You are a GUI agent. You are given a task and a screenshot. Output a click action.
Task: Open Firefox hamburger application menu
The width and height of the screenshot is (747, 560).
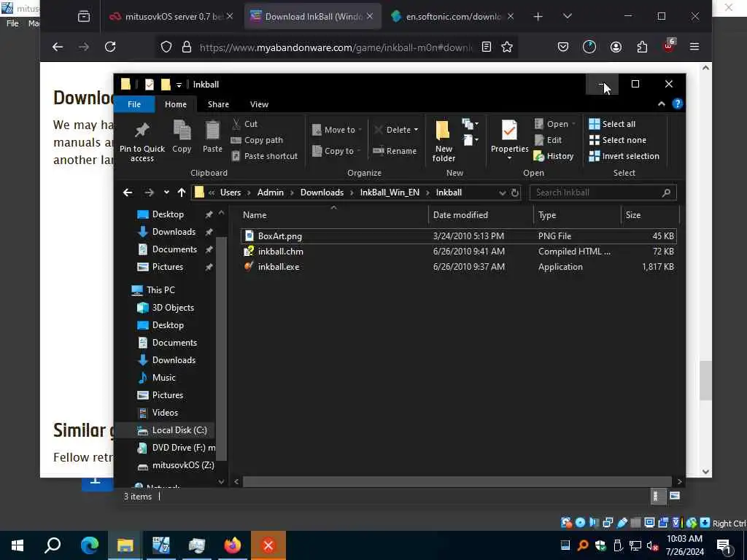pyautogui.click(x=694, y=47)
